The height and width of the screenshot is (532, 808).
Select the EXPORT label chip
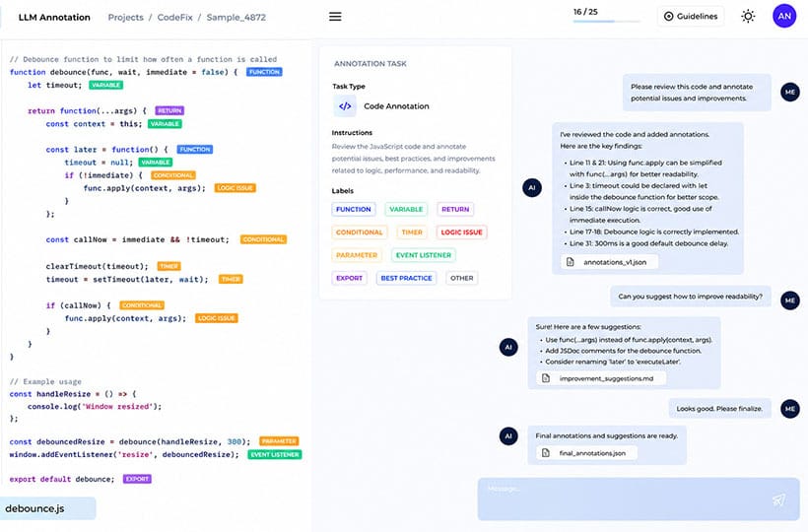350,278
